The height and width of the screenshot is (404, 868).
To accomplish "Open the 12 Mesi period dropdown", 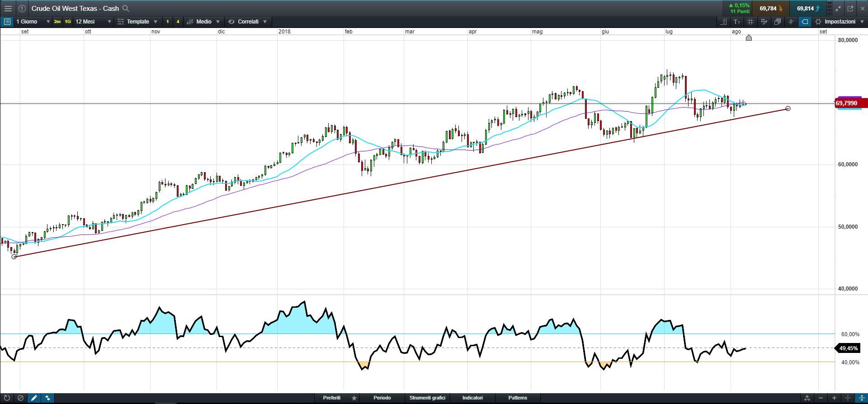I will (93, 22).
